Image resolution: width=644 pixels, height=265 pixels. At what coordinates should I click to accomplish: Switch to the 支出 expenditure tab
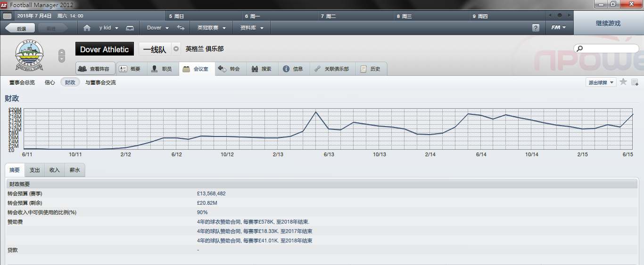click(34, 170)
